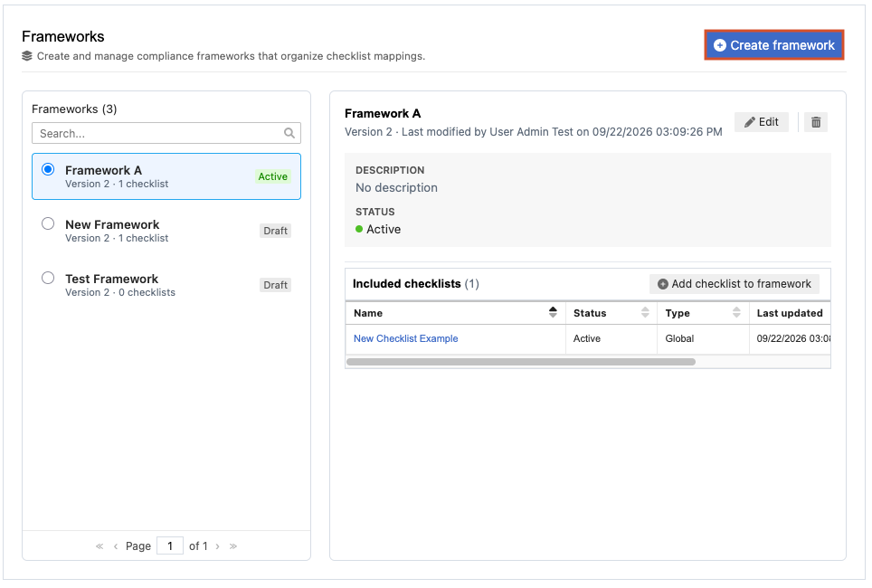Click the 'Included checklists (1)' heading
The width and height of the screenshot is (872, 588).
point(416,284)
